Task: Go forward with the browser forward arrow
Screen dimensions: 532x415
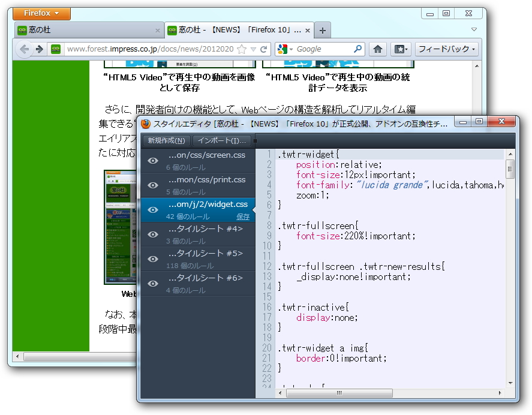Action: point(40,49)
